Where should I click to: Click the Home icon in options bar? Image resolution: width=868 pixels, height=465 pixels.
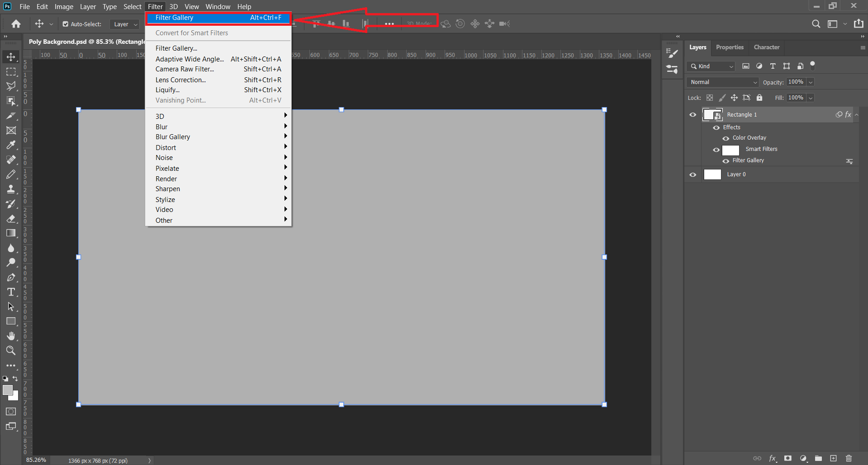(x=16, y=24)
